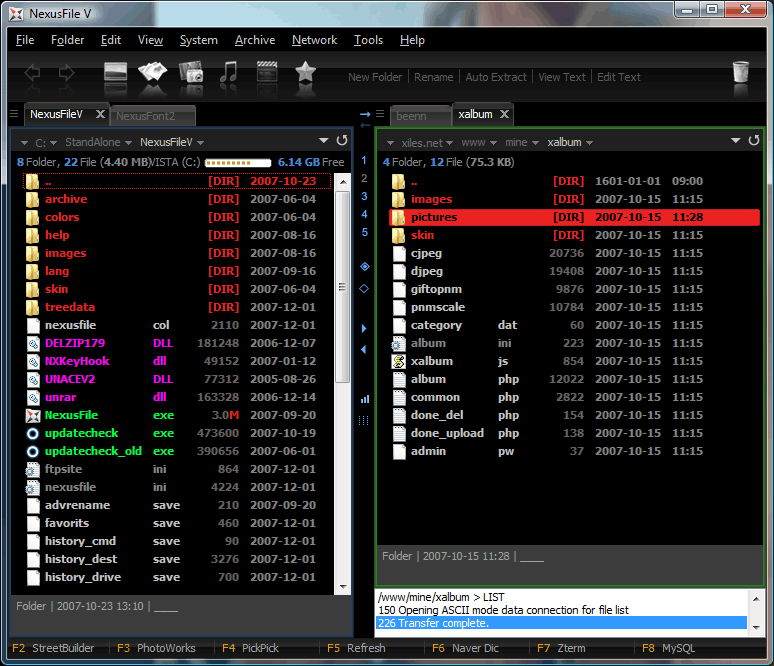The height and width of the screenshot is (666, 774).
Task: Select the xalbum js file icon
Action: click(x=398, y=361)
